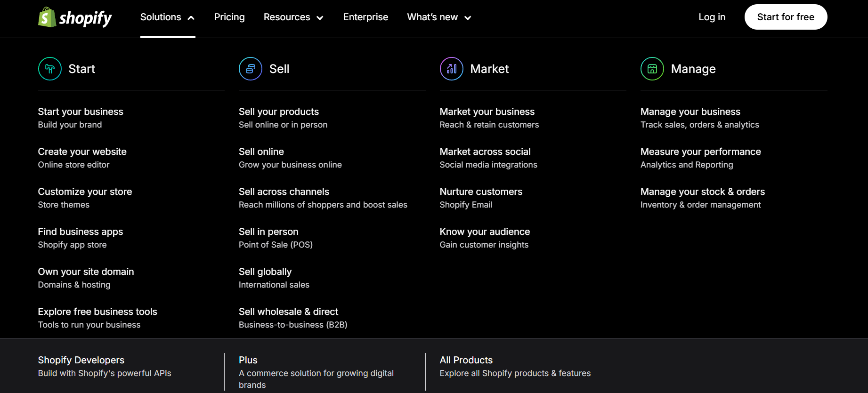This screenshot has width=868, height=393.
Task: Open Sell online link
Action: [261, 152]
